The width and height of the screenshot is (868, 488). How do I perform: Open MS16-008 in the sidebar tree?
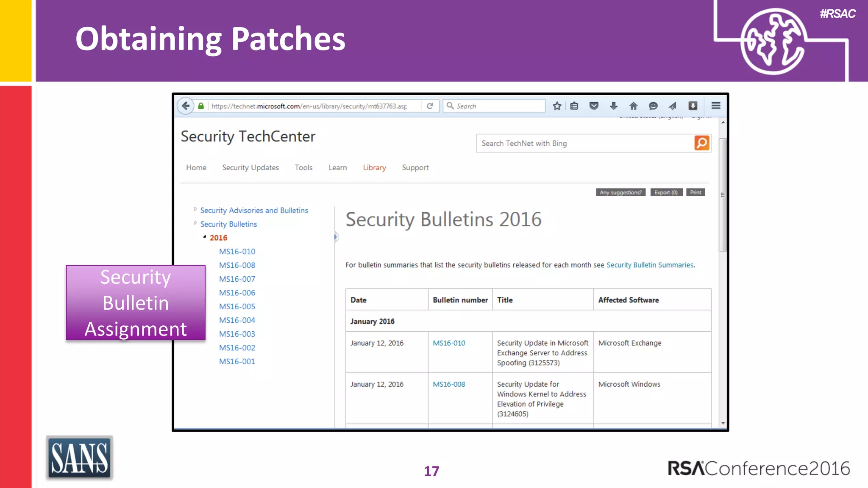[237, 265]
